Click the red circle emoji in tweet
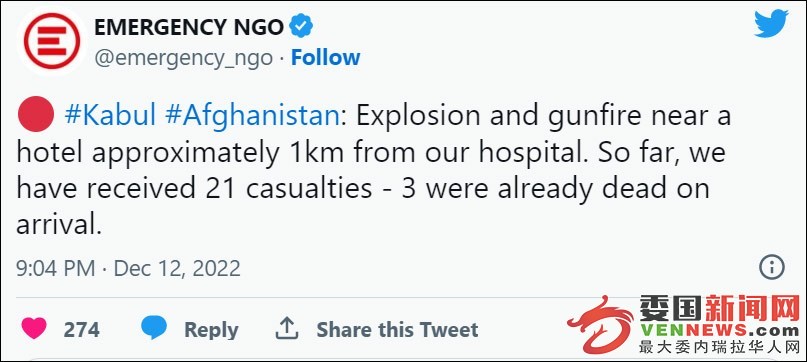The image size is (807, 362). pos(36,115)
